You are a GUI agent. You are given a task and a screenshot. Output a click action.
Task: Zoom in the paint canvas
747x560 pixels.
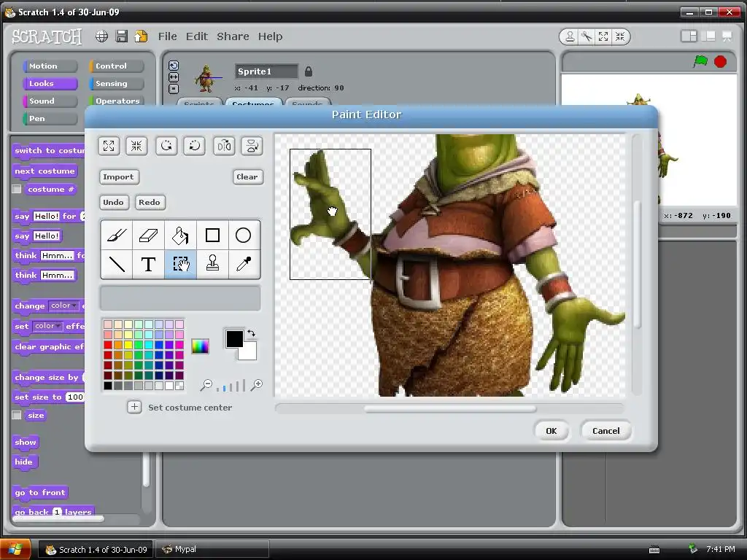pos(257,385)
